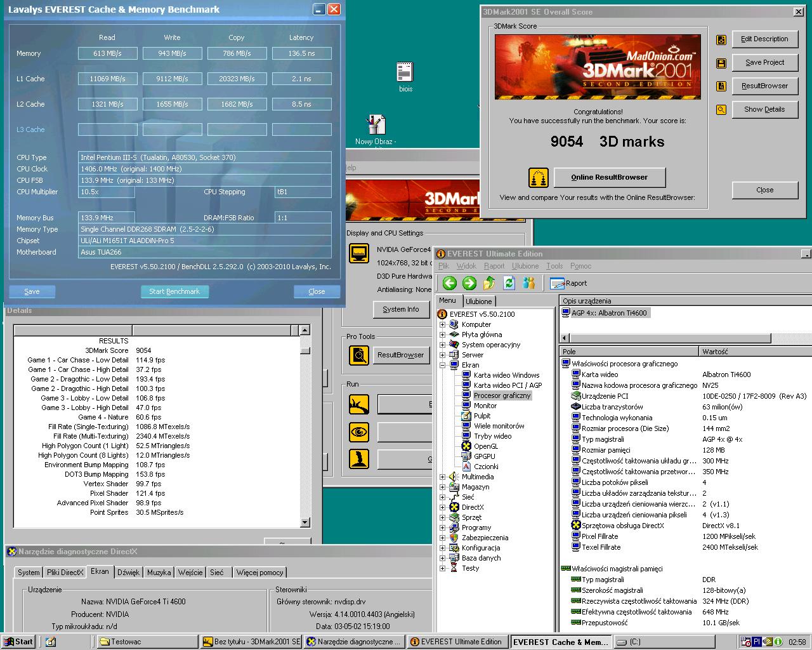Click the joystick icon in Run section
This screenshot has height=650, width=812.
tap(359, 459)
